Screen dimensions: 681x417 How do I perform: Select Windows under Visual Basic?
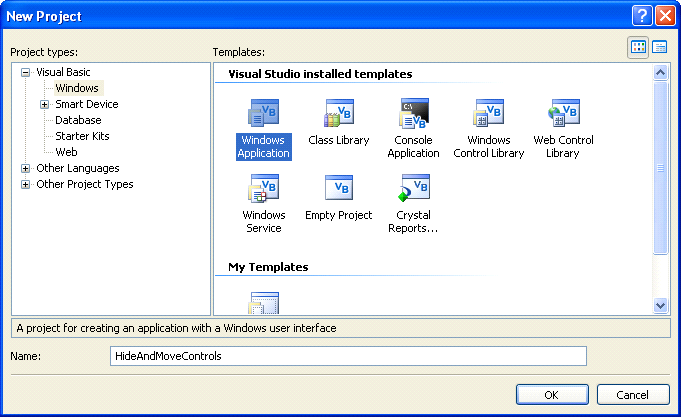coord(77,88)
